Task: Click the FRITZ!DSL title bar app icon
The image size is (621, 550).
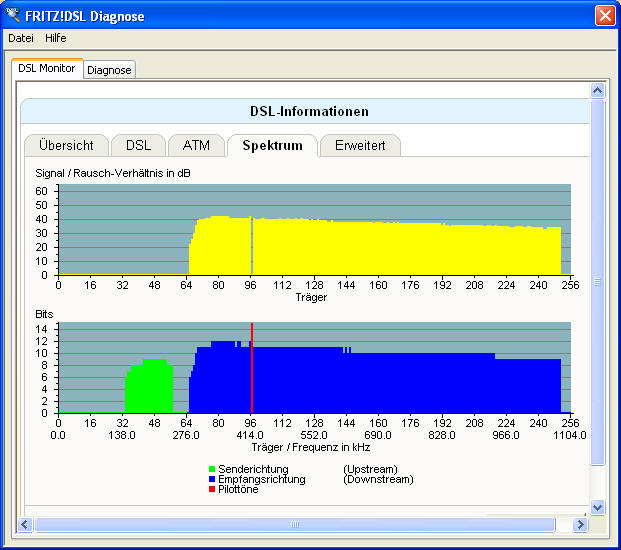Action: point(13,15)
